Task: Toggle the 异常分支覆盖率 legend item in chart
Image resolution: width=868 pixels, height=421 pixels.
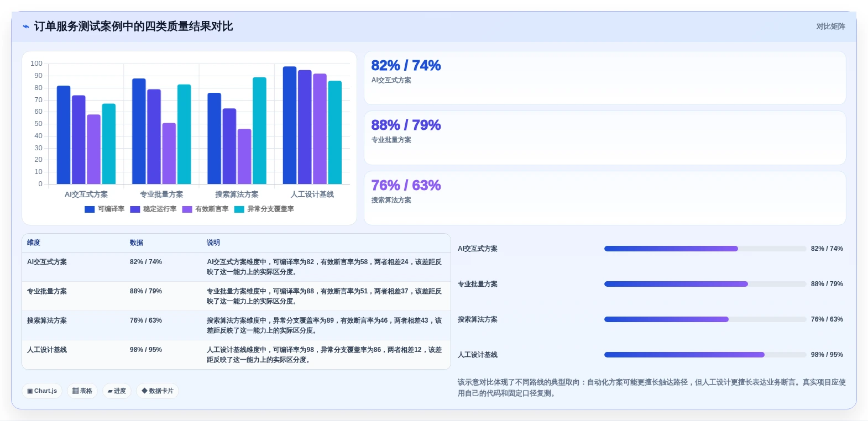Action: tap(264, 209)
